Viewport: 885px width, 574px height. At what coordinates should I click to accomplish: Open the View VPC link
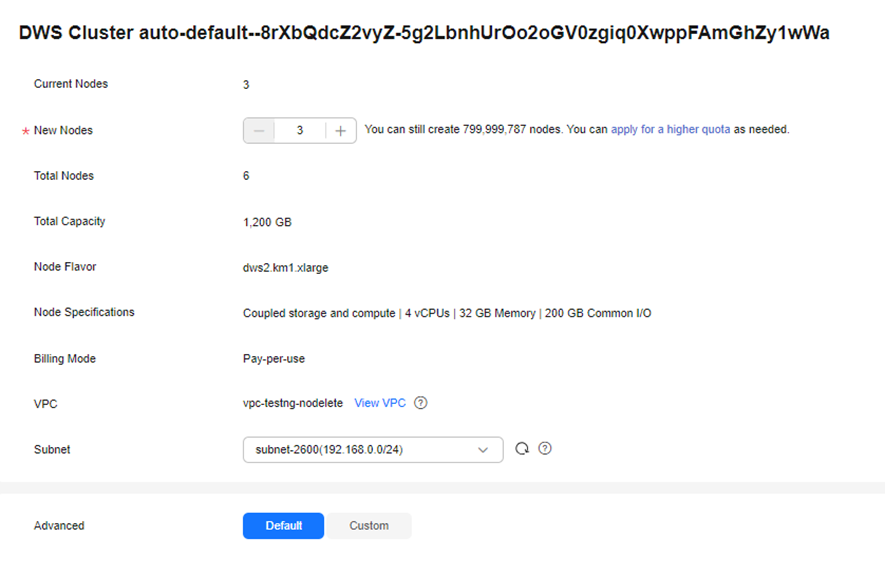click(x=380, y=403)
